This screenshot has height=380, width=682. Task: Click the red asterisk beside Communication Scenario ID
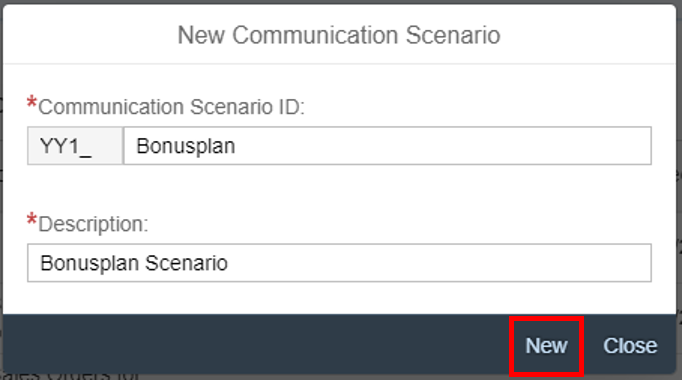31,103
